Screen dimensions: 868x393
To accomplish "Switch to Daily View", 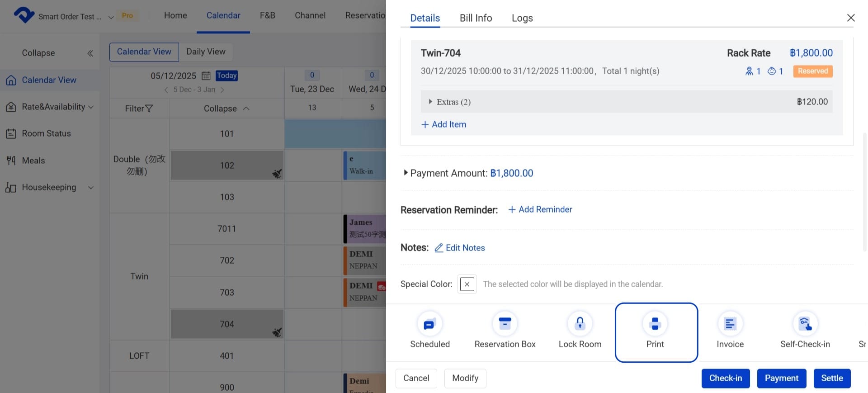I will pyautogui.click(x=206, y=52).
